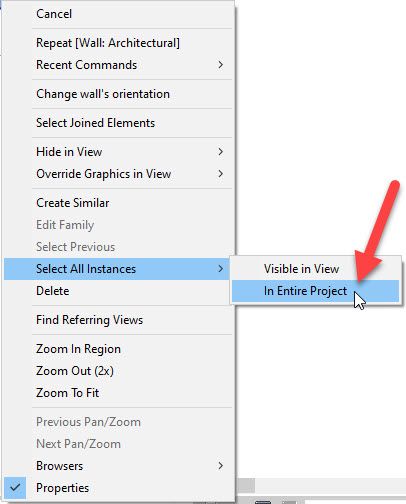Expand the Recent Commands submenu arrow
Image resolution: width=406 pixels, height=504 pixels.
(x=220, y=65)
